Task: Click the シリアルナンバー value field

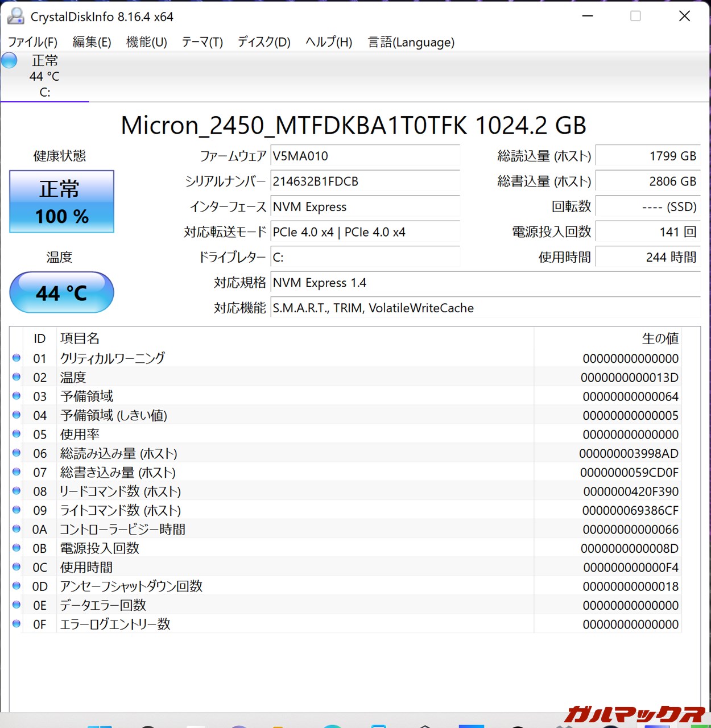Action: click(365, 181)
